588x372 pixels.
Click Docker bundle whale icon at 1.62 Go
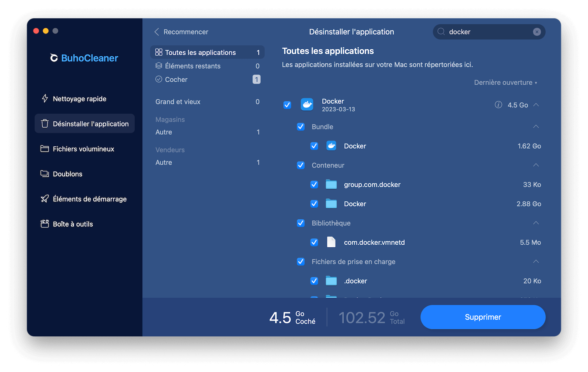tap(331, 146)
